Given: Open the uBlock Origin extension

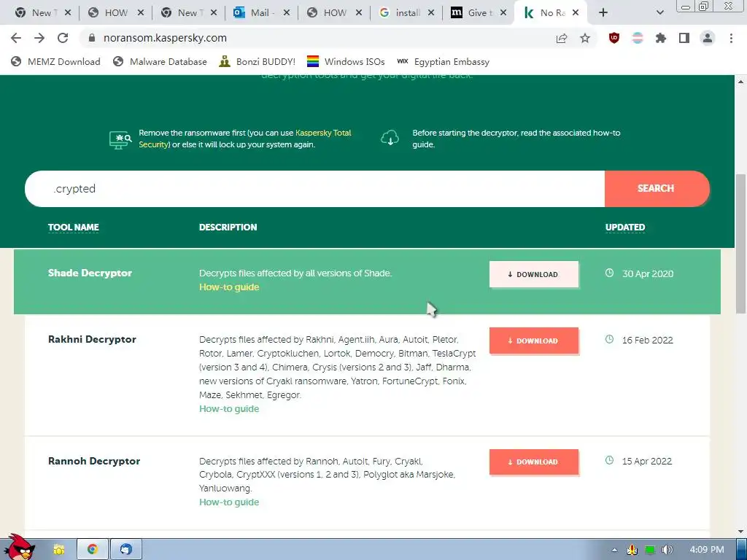Looking at the screenshot, I should [614, 38].
